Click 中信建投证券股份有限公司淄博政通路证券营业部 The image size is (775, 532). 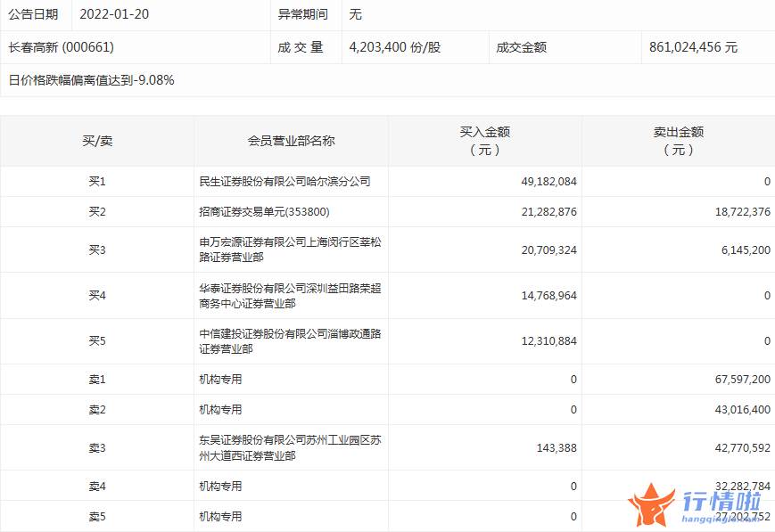point(290,341)
